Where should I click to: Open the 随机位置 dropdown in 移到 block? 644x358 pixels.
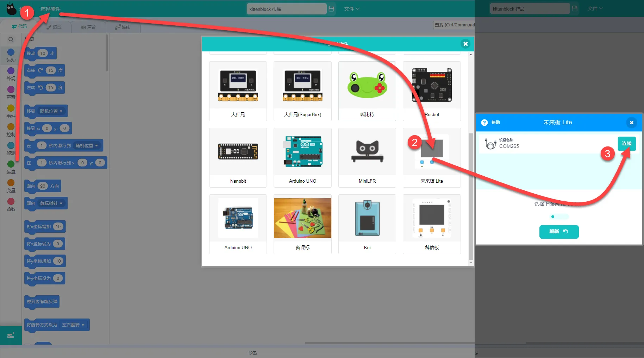point(51,111)
